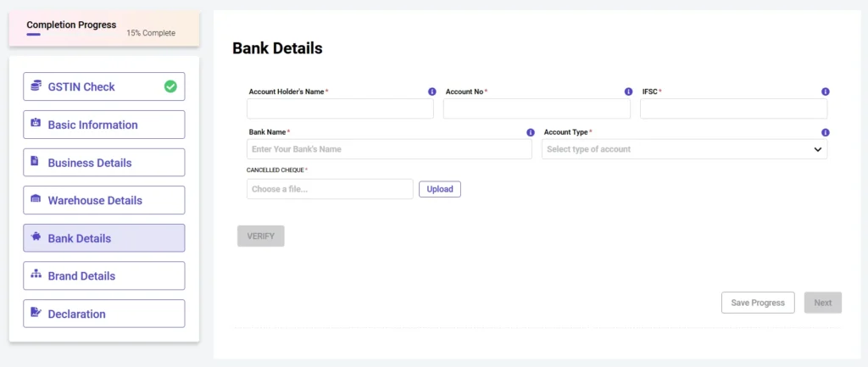Screen dimensions: 868x367
Task: Click the completion progress bar
Action: pos(34,34)
